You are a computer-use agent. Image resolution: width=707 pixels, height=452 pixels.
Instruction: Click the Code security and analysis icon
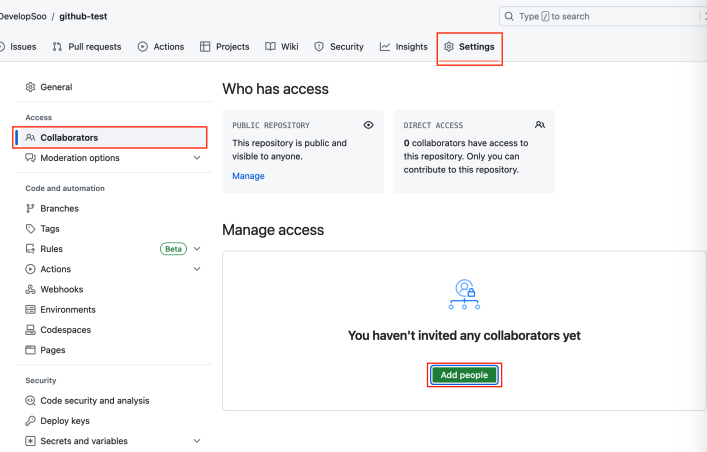coord(30,401)
